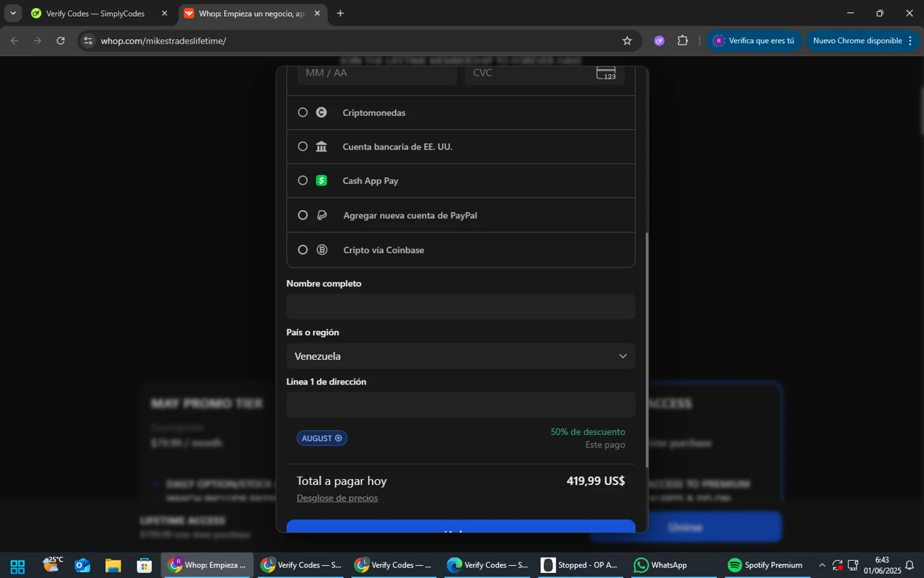Image resolution: width=924 pixels, height=578 pixels.
Task: Select the Criptomonedas payment option
Action: tap(302, 112)
